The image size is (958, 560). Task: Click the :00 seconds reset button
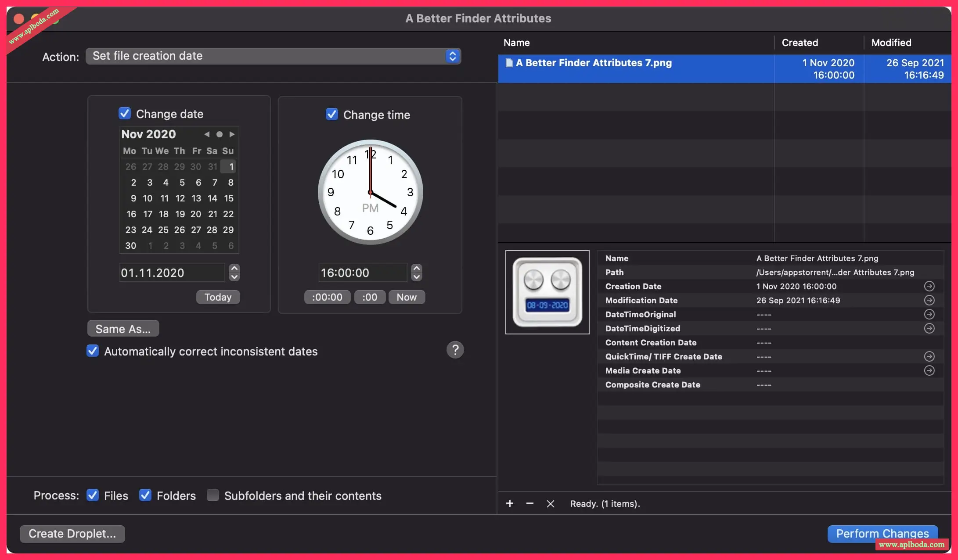point(370,297)
